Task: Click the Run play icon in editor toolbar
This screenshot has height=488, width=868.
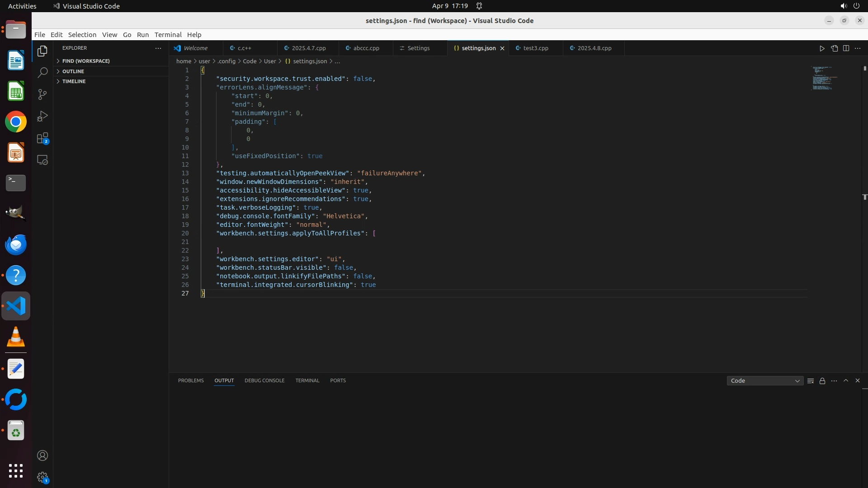Action: (822, 48)
